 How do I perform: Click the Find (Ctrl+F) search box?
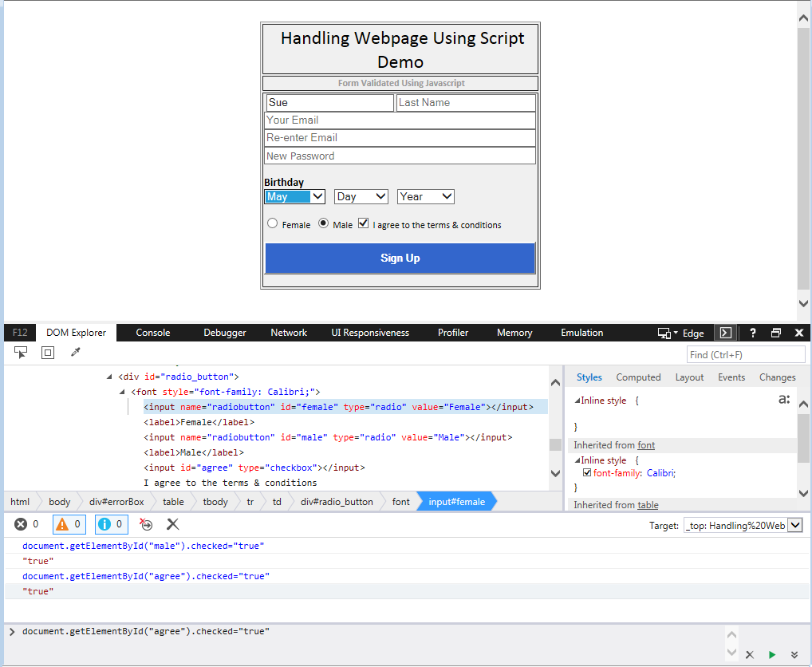746,355
